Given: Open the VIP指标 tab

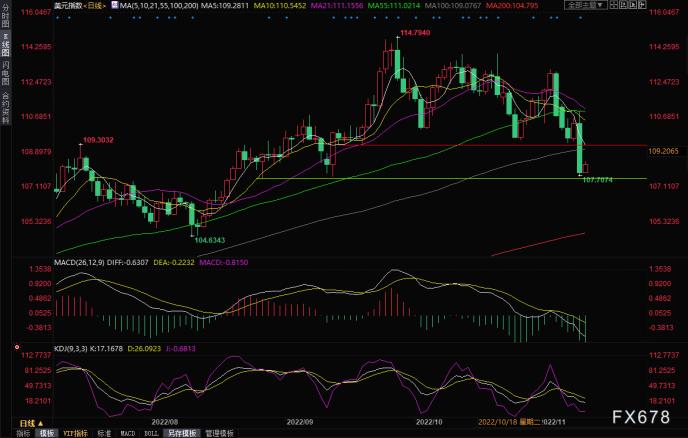Looking at the screenshot, I should click(x=75, y=433).
